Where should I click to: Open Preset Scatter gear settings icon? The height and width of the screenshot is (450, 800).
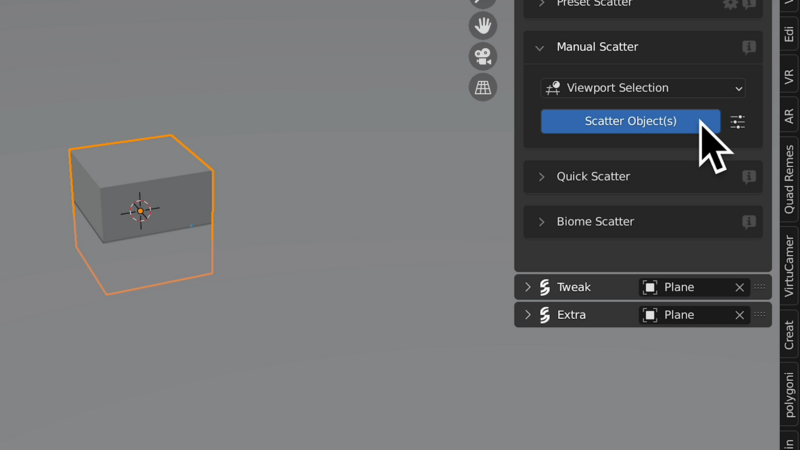730,4
